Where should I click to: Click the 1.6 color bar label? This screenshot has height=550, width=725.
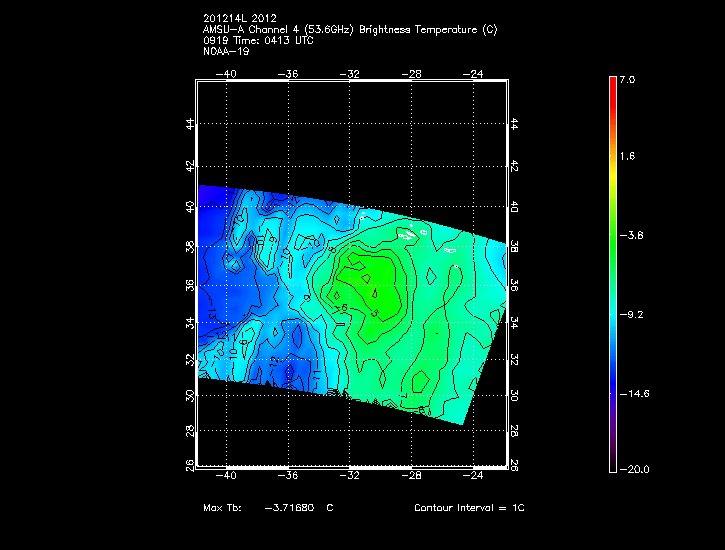pos(626,157)
